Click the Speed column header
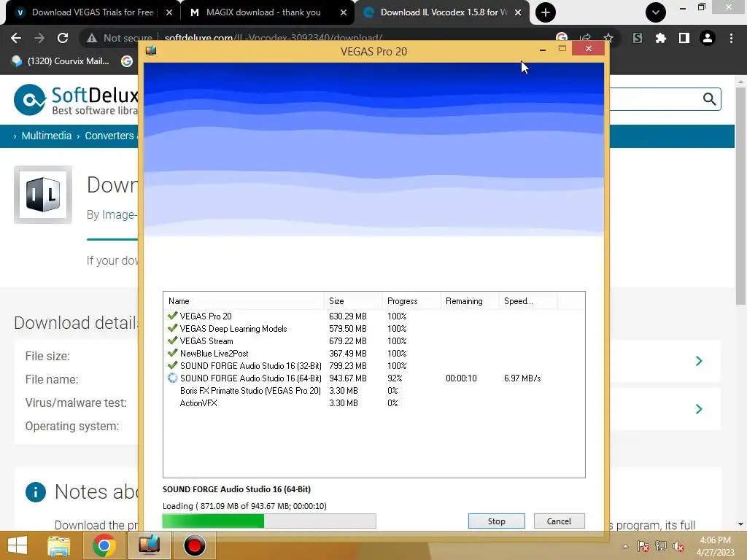The width and height of the screenshot is (747, 560). click(528, 301)
